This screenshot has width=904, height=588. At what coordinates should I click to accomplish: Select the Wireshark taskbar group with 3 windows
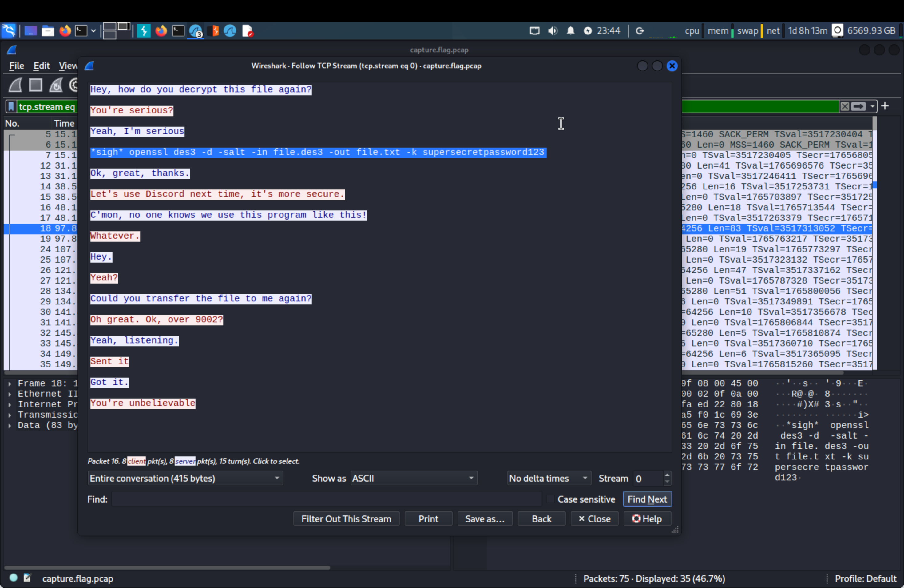click(196, 31)
